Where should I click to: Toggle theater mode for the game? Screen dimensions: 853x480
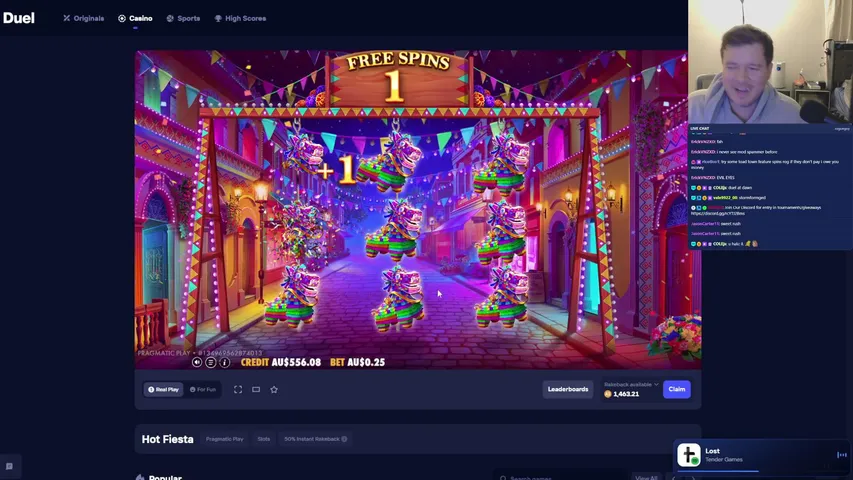pos(256,390)
